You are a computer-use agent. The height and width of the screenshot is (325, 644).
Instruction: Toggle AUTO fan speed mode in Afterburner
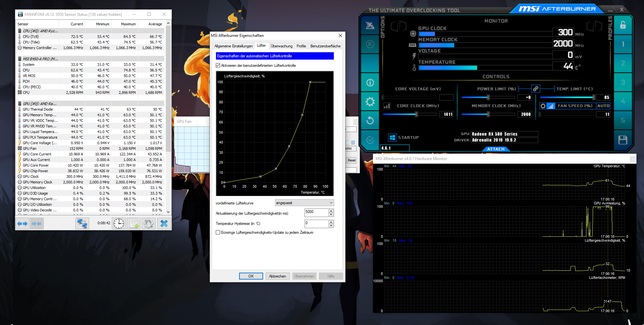(x=604, y=106)
